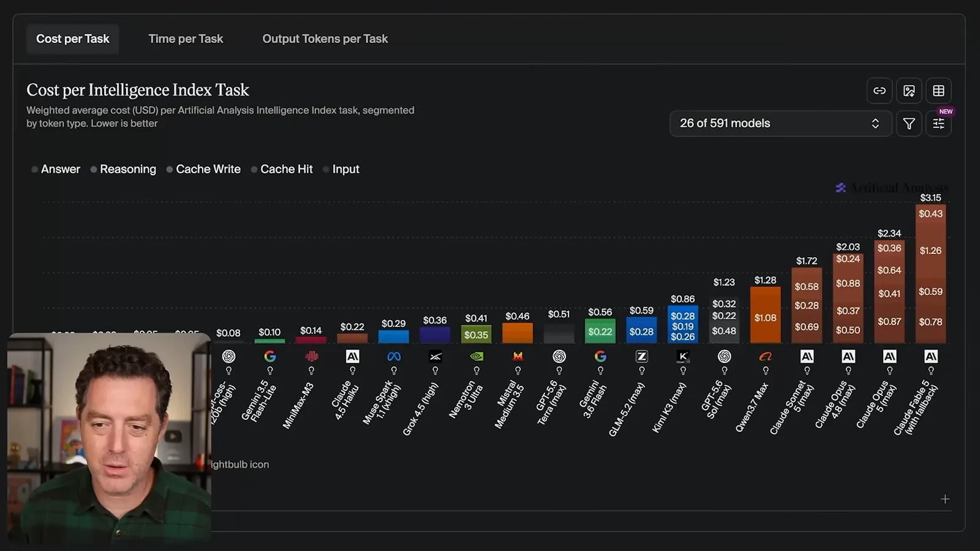The image size is (980, 551).
Task: Click the lightbulb icon under Claude Fable 5
Action: (x=931, y=370)
